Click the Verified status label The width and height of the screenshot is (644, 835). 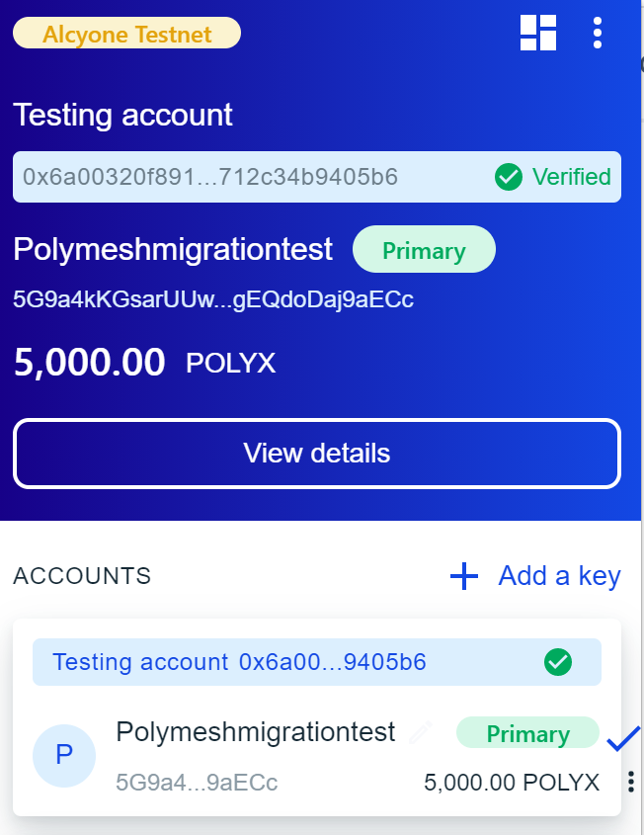click(571, 177)
